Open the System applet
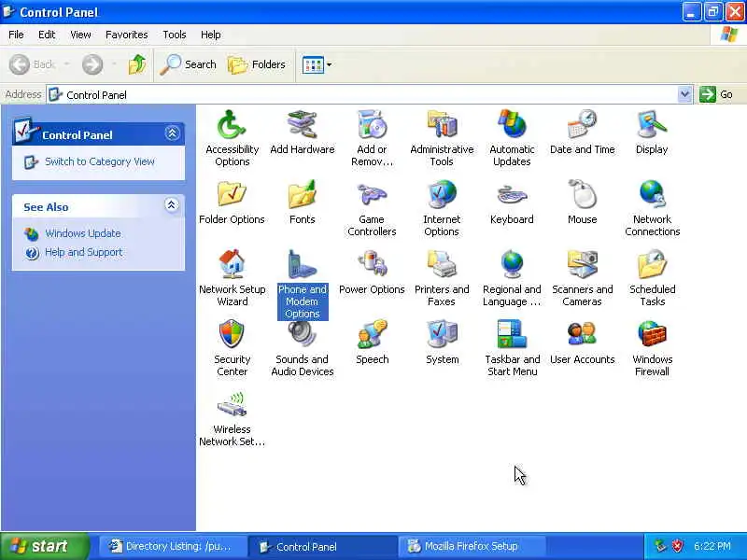This screenshot has width=747, height=560. (442, 343)
